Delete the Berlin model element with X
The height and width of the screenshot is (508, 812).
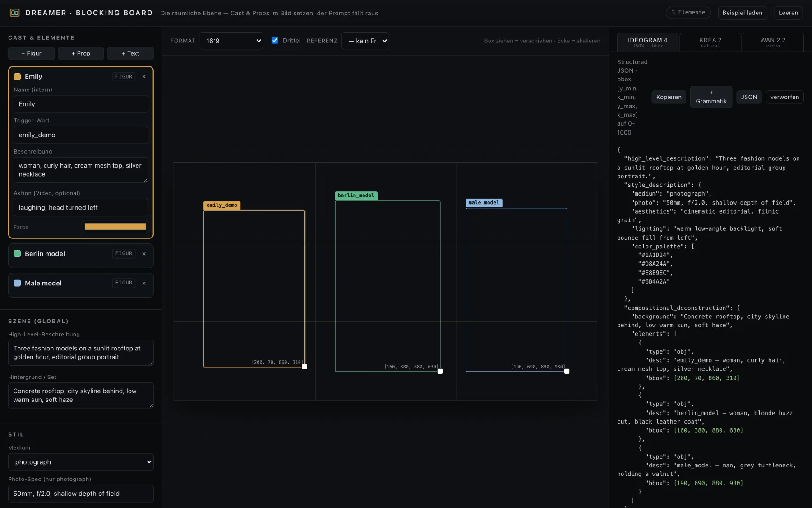(144, 254)
